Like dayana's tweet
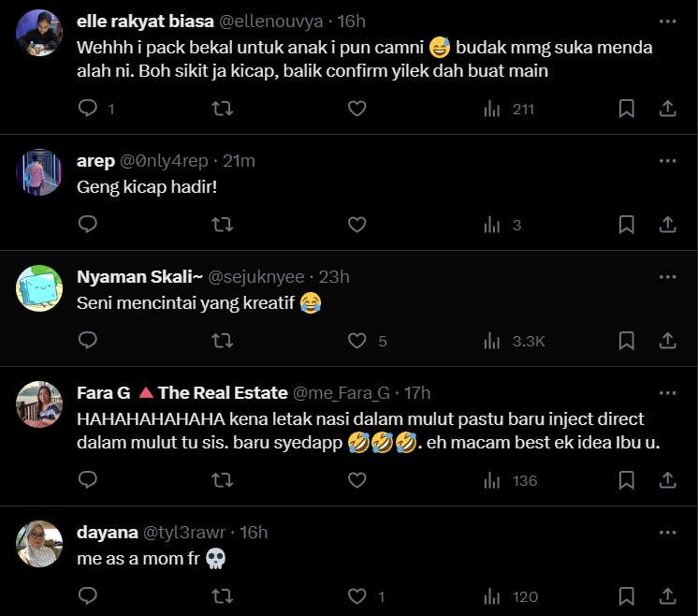This screenshot has width=698, height=616. (356, 596)
